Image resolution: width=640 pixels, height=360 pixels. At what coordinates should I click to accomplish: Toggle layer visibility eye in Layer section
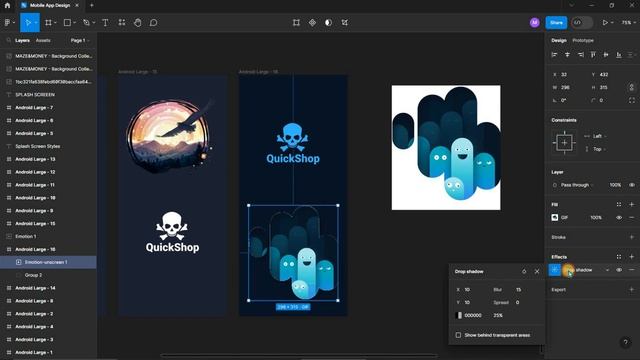[x=632, y=185]
